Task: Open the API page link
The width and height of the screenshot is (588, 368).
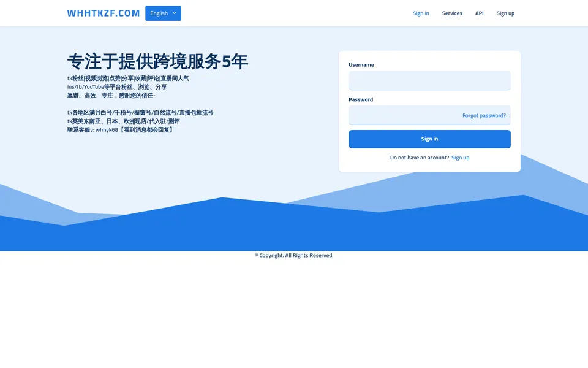Action: (479, 13)
